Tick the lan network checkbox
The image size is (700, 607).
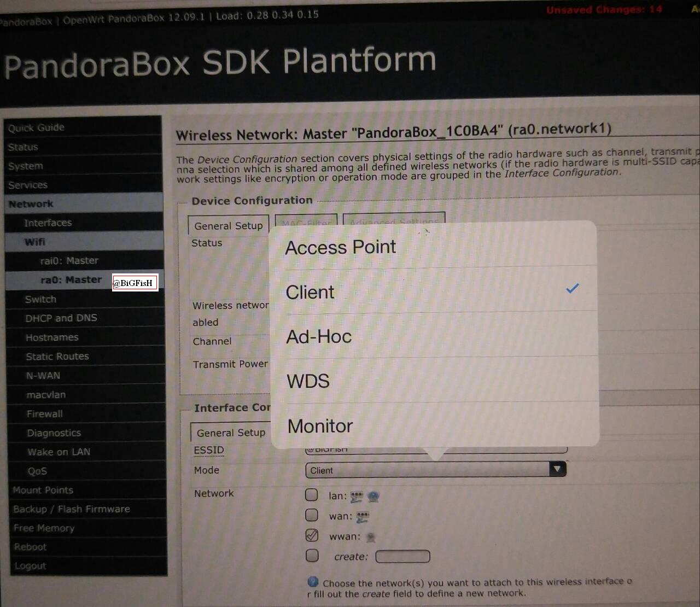pyautogui.click(x=312, y=495)
